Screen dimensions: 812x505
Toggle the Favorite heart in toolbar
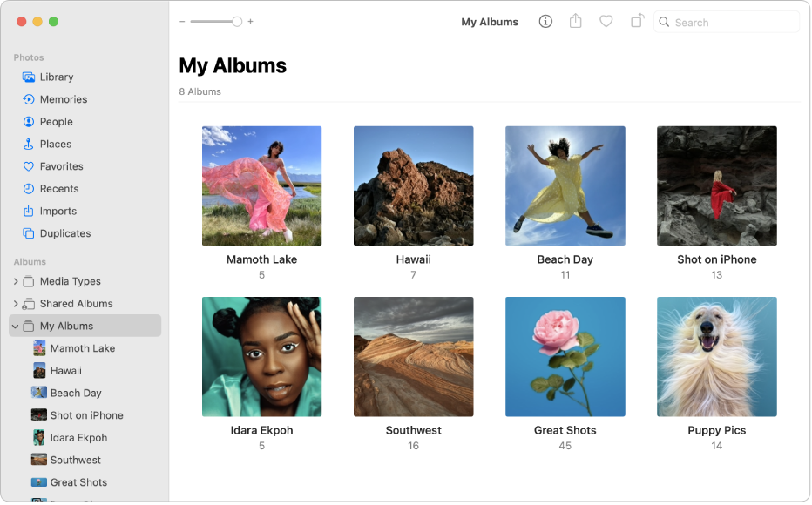pos(606,21)
